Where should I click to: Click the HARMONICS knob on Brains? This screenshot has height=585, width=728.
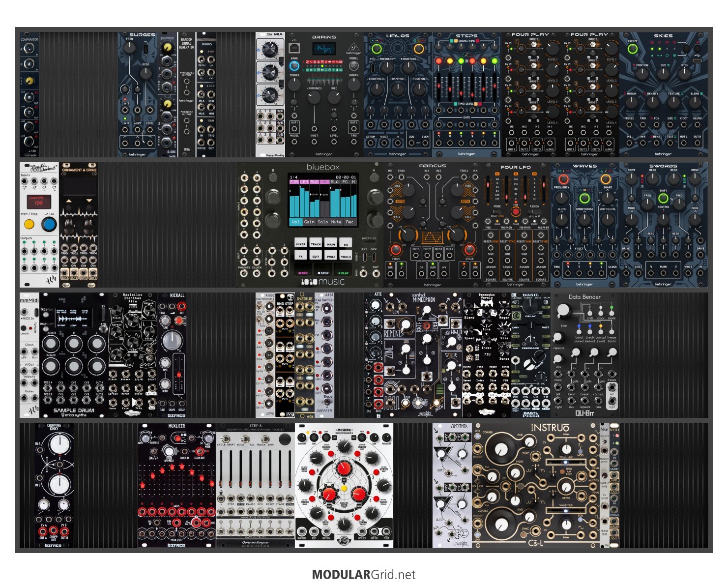[x=314, y=98]
